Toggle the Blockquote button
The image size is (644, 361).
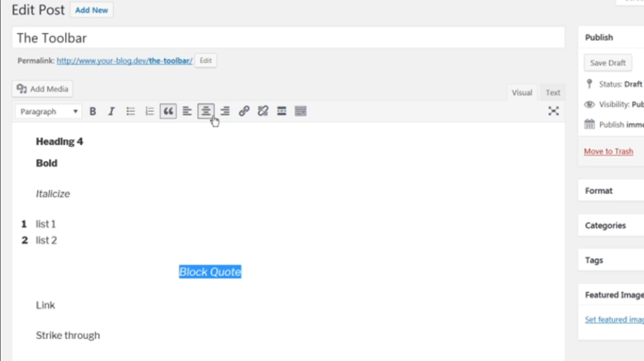coord(168,112)
